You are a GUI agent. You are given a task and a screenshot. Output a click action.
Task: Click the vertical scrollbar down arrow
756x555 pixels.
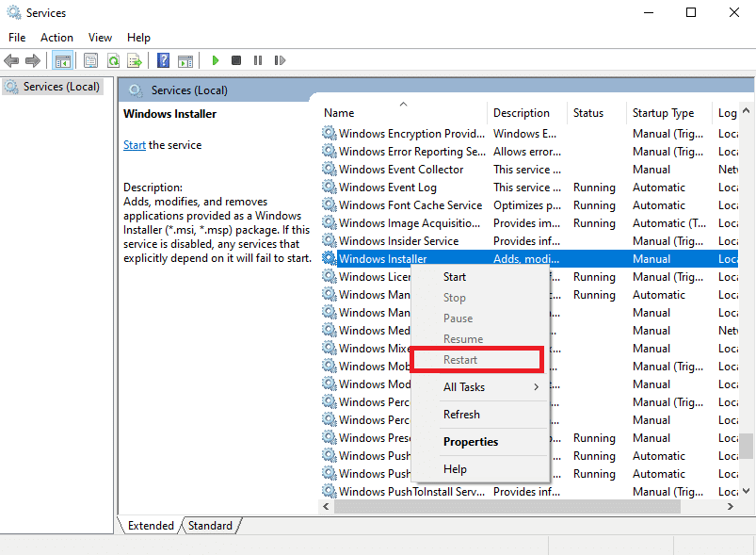(747, 491)
